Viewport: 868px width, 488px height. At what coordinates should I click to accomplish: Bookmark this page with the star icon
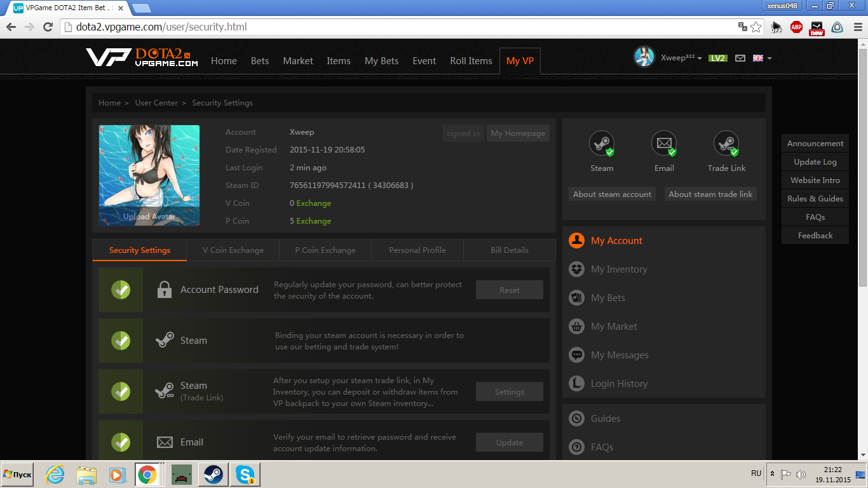(x=756, y=27)
